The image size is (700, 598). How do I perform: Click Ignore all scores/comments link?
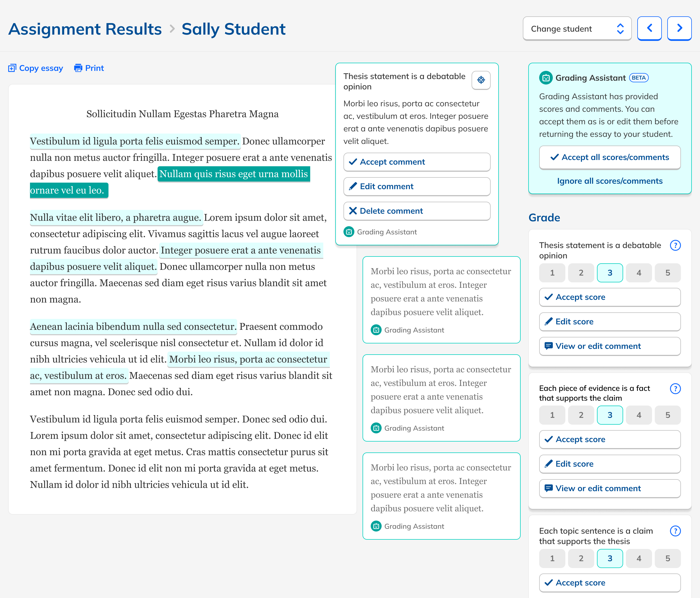pos(610,181)
